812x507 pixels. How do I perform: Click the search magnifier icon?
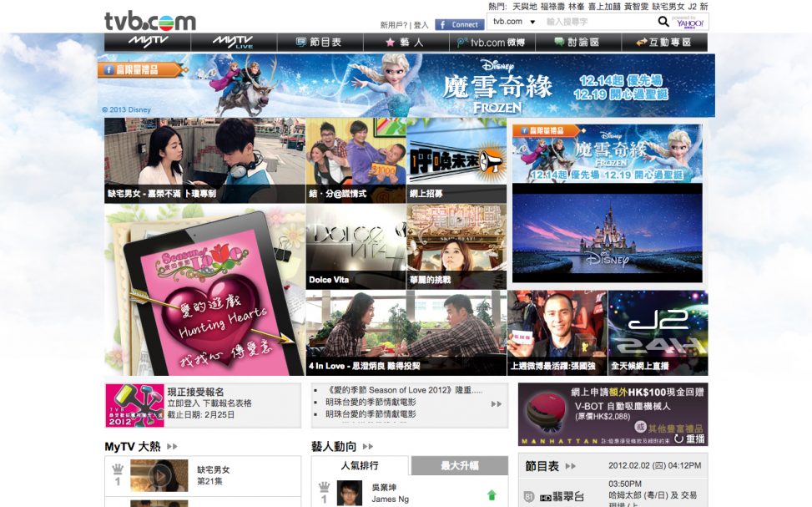[663, 22]
